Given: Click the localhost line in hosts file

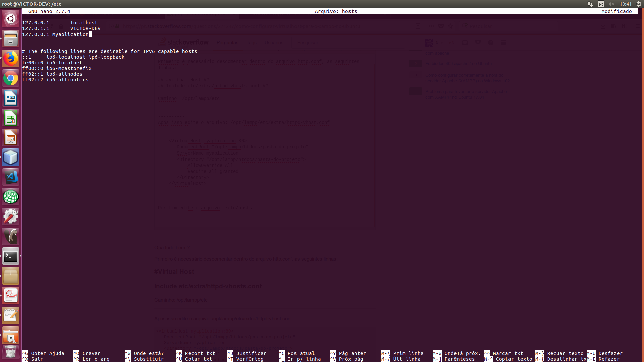Looking at the screenshot, I should click(x=60, y=23).
